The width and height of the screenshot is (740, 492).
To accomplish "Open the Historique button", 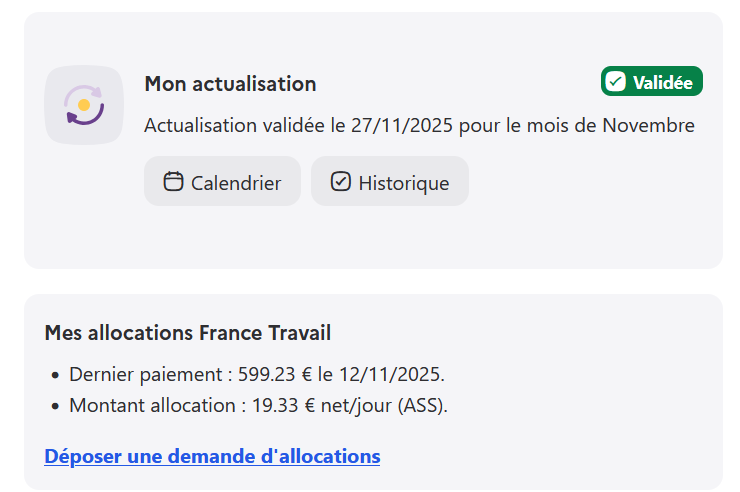I will 389,182.
